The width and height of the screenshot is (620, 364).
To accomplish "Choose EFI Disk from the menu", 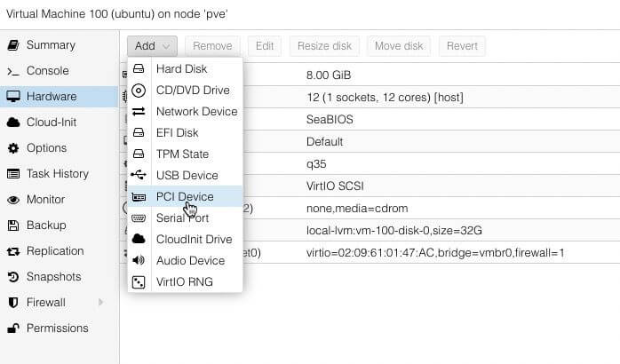I will coord(177,132).
